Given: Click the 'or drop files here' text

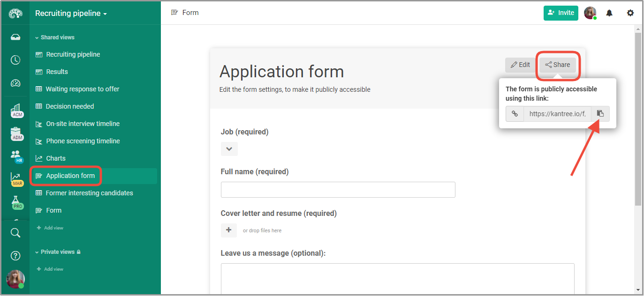Looking at the screenshot, I should pyautogui.click(x=262, y=230).
